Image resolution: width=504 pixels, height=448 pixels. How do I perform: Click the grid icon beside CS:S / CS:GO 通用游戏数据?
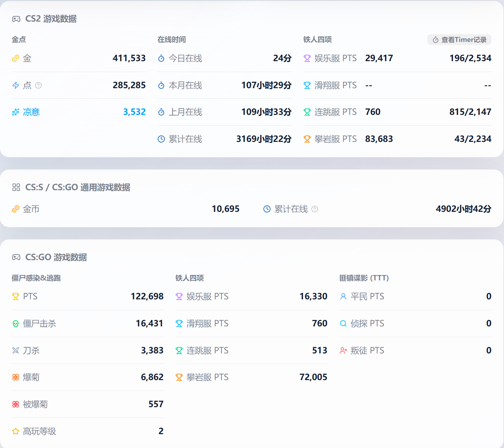[16, 187]
